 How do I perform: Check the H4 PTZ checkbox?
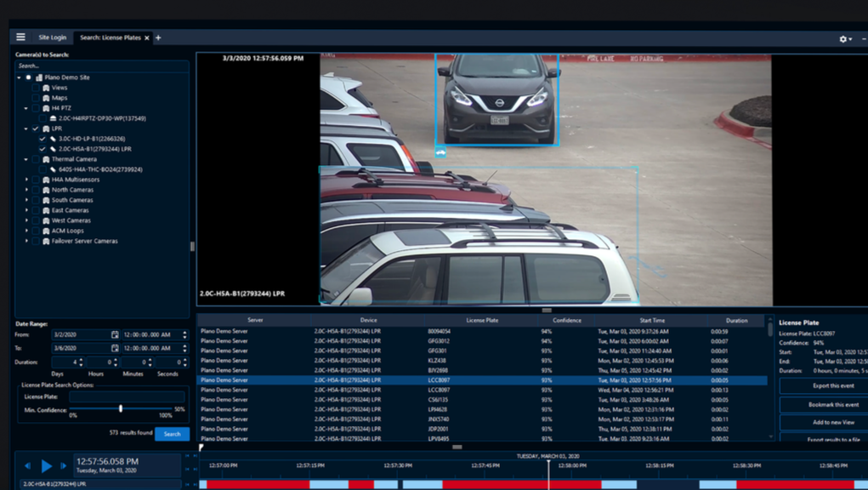(36, 108)
